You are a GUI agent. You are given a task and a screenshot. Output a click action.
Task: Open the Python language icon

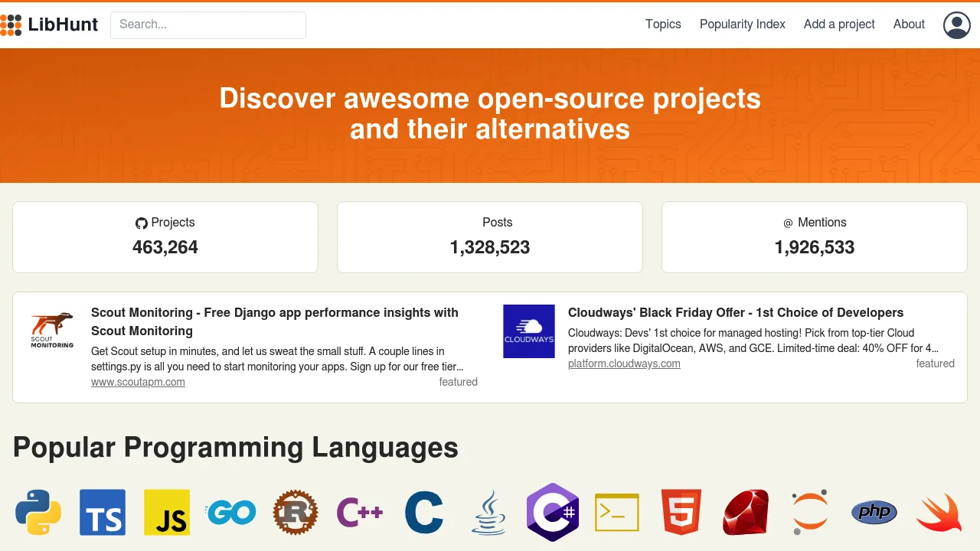[x=38, y=512]
